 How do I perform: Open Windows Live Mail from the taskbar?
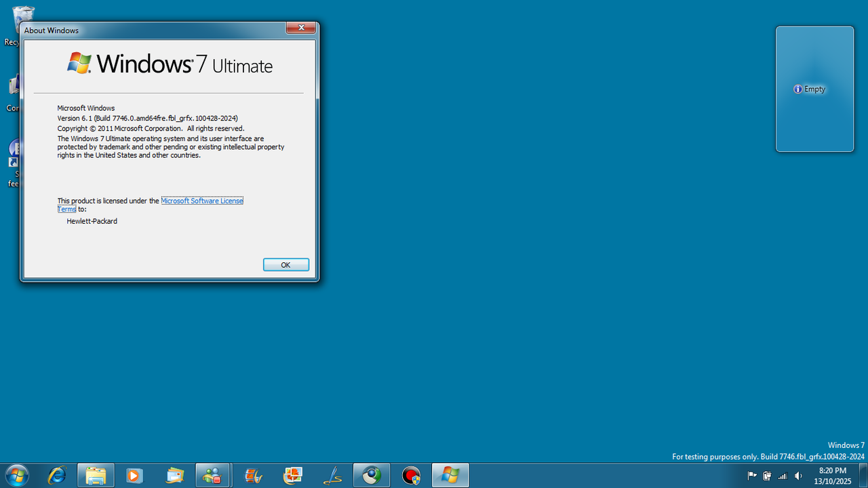pos(174,476)
